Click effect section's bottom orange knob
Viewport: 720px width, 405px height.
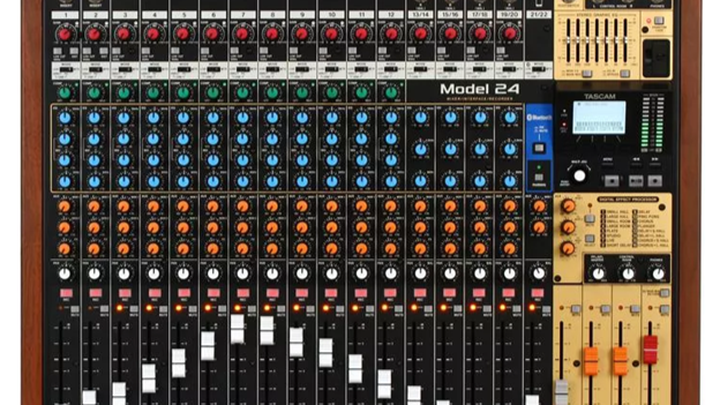tap(568, 248)
